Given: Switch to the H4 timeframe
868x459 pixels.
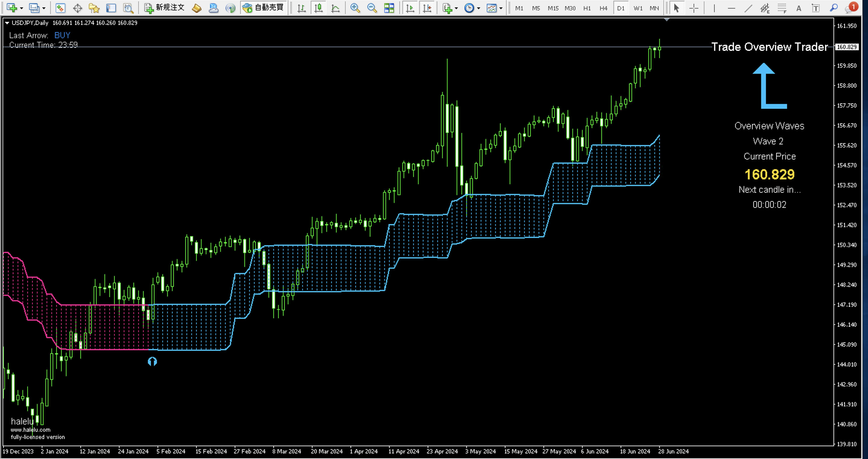Looking at the screenshot, I should point(603,8).
